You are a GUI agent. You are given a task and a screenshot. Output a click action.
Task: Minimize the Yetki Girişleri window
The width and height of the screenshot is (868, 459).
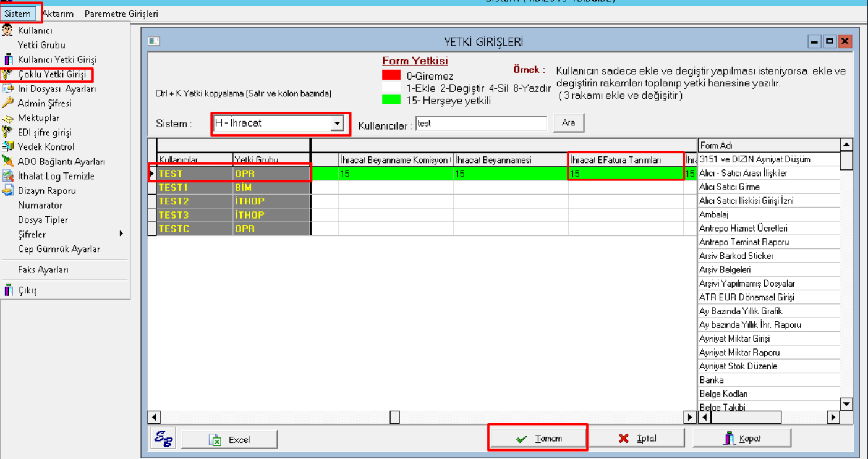pos(815,41)
